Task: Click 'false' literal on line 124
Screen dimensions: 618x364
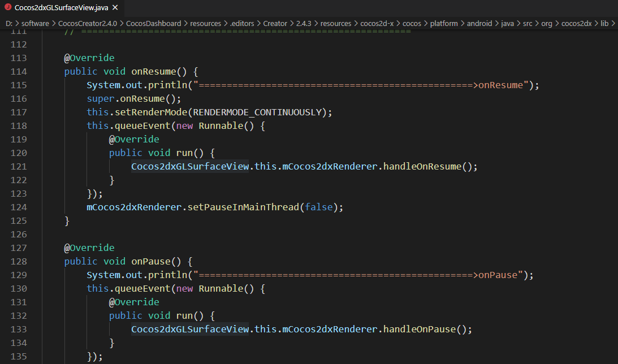Action: pyautogui.click(x=318, y=207)
